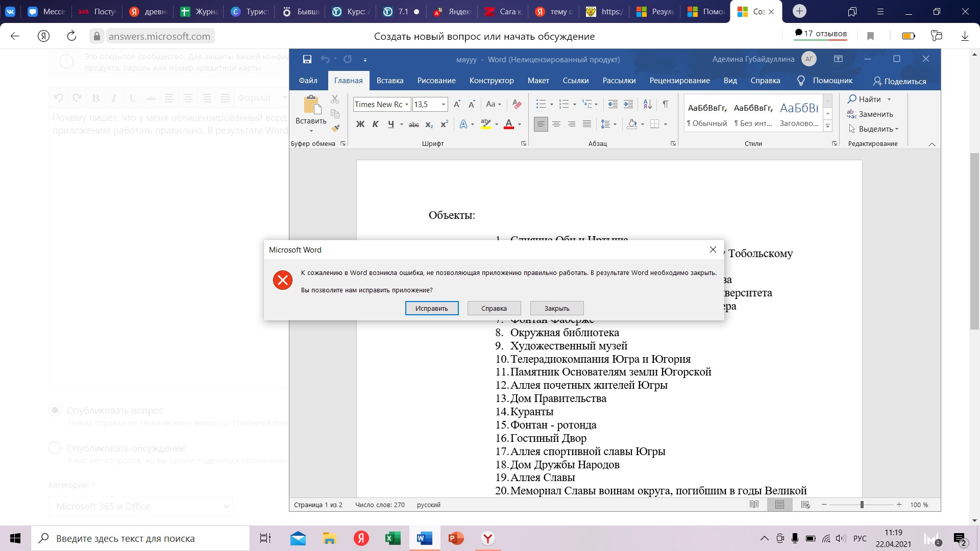Click Word taskbar icon on taskbar
980x551 pixels.
click(x=425, y=538)
